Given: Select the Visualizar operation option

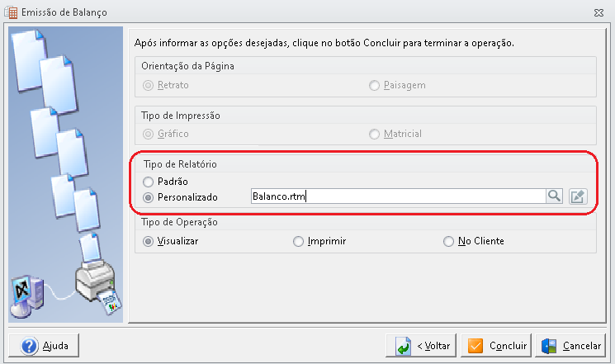Looking at the screenshot, I should (x=148, y=241).
